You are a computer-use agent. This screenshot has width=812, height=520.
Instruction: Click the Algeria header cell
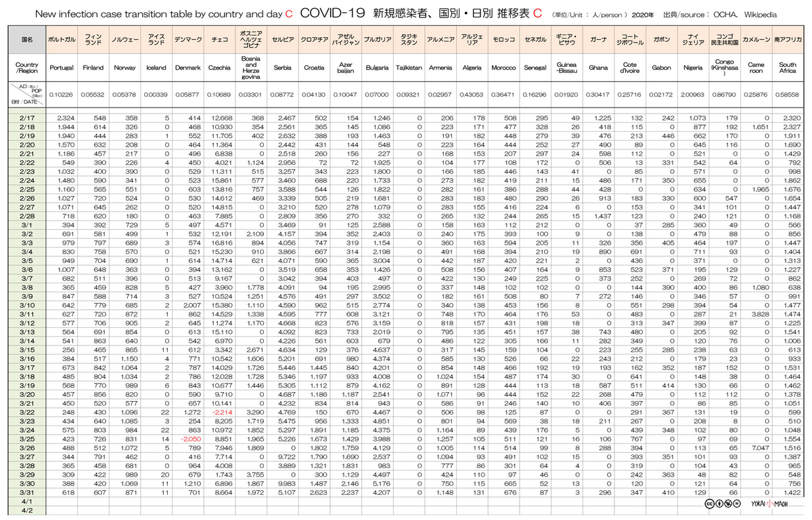tap(471, 68)
